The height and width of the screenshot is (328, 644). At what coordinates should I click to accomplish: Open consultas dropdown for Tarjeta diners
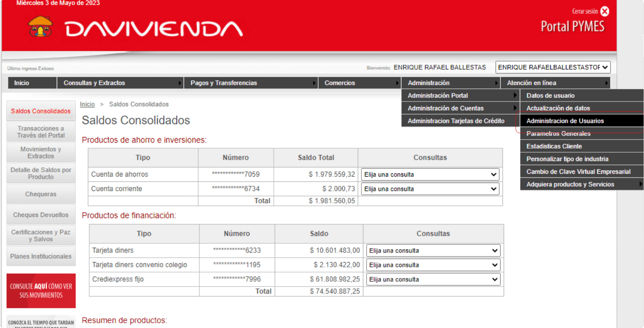[433, 250]
